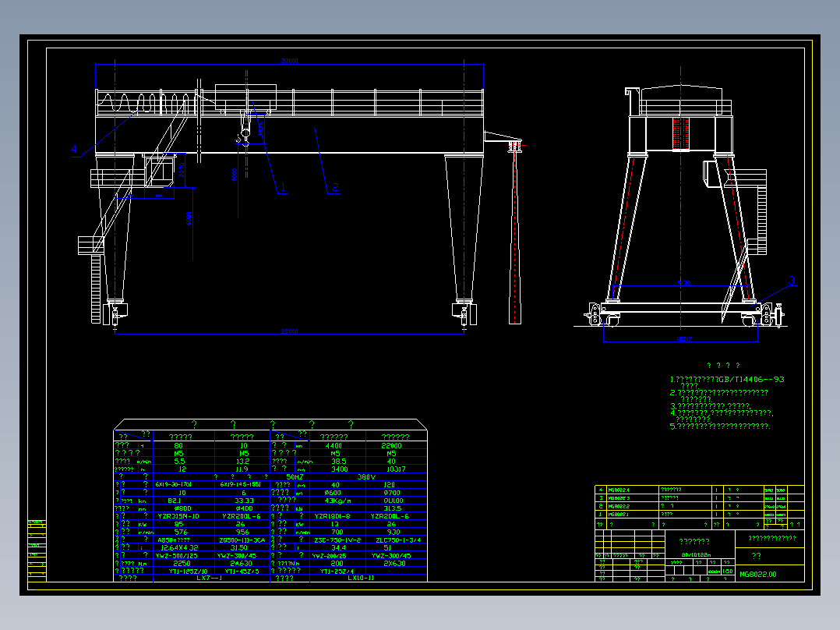Image resolution: width=840 pixels, height=630 pixels.
Task: Click the 85 kW power cell
Action: [x=178, y=525]
